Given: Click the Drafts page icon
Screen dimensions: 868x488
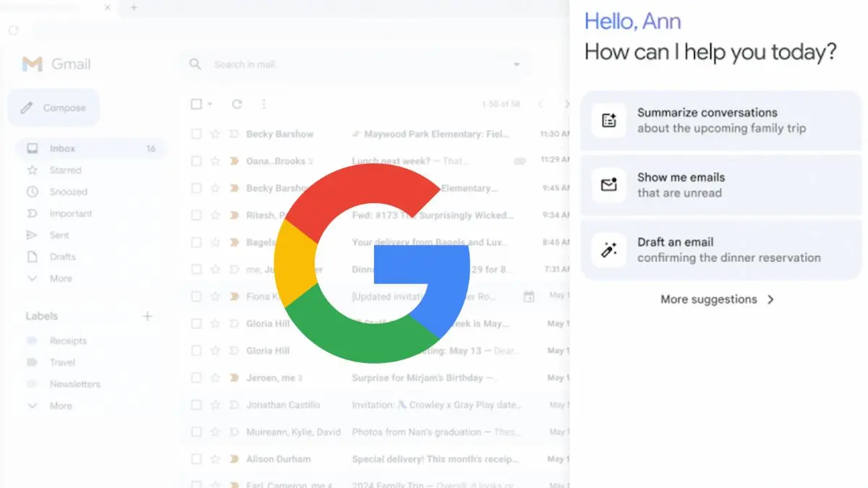Looking at the screenshot, I should pyautogui.click(x=32, y=257).
